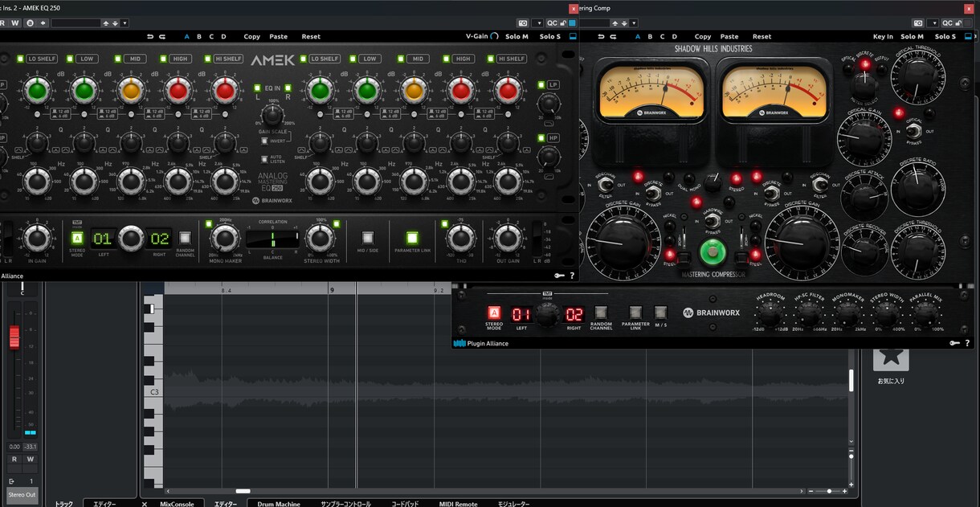Click Solo M in AMEK EQ toolbar

[x=517, y=36]
